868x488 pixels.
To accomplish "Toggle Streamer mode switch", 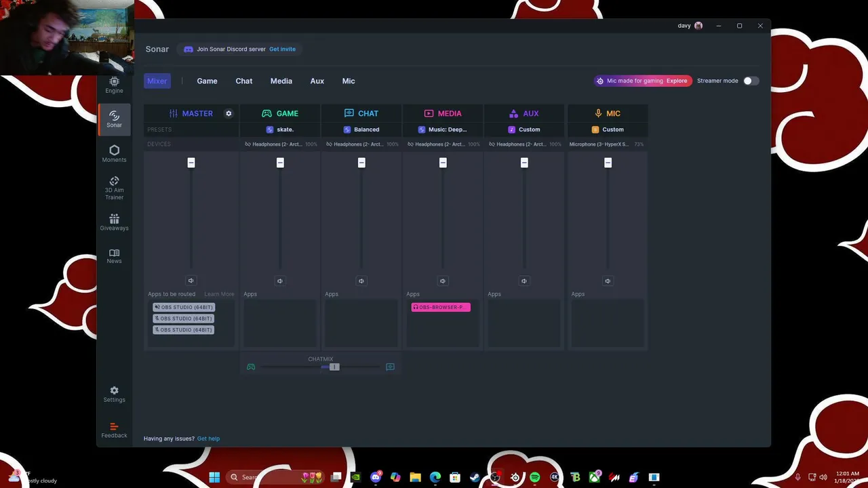I will tap(750, 81).
